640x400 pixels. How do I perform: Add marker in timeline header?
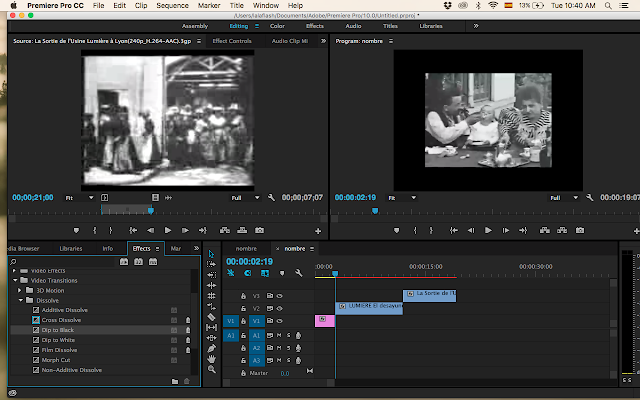[x=282, y=273]
